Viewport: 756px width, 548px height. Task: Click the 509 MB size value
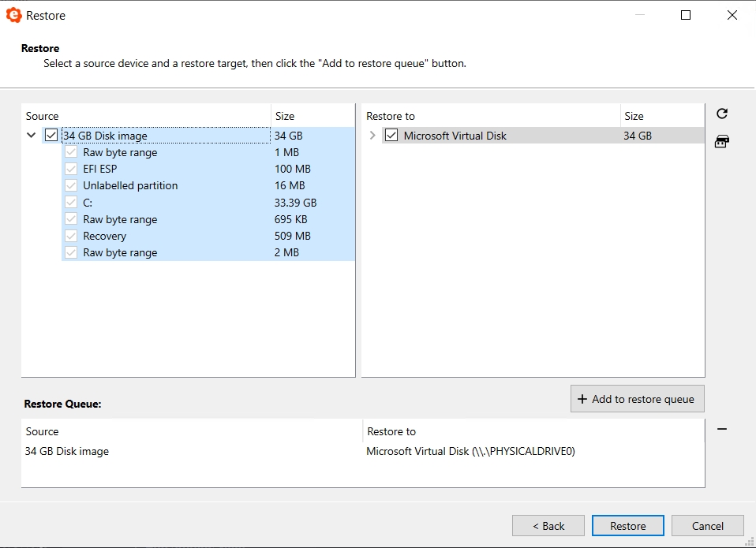pos(293,236)
